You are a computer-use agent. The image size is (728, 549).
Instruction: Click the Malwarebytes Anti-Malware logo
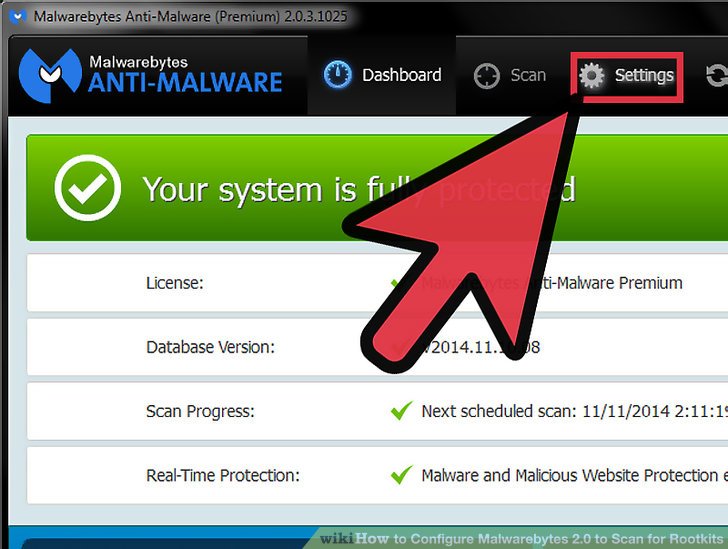(150, 75)
